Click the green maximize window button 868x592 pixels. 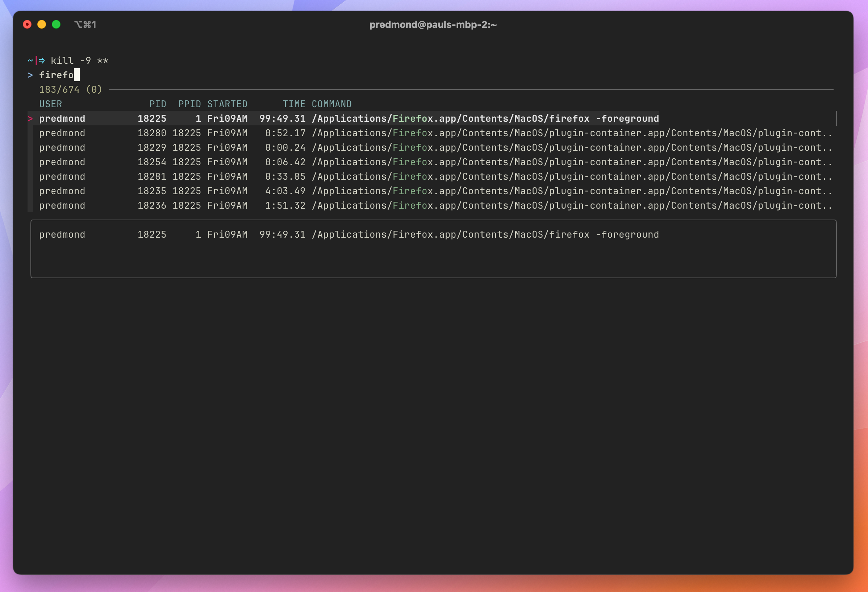(x=56, y=24)
